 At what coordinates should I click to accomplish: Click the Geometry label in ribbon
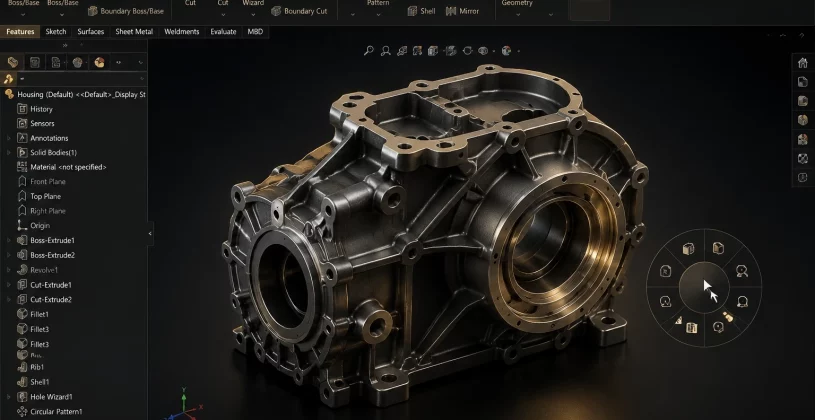coord(517,3)
